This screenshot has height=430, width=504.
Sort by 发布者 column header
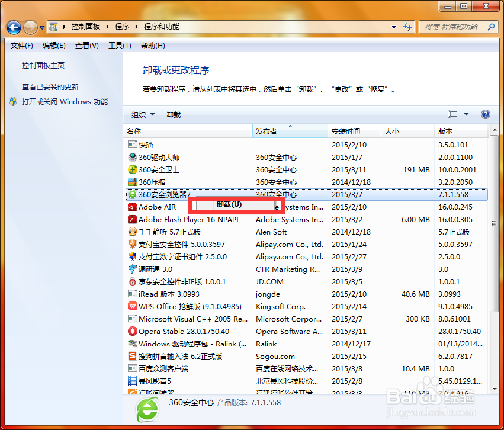(290, 131)
